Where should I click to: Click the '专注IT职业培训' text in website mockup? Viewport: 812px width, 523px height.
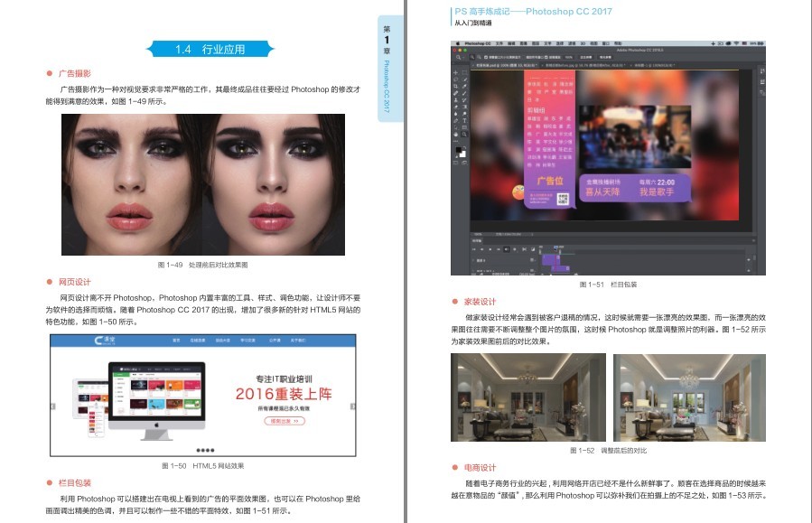pyautogui.click(x=284, y=379)
